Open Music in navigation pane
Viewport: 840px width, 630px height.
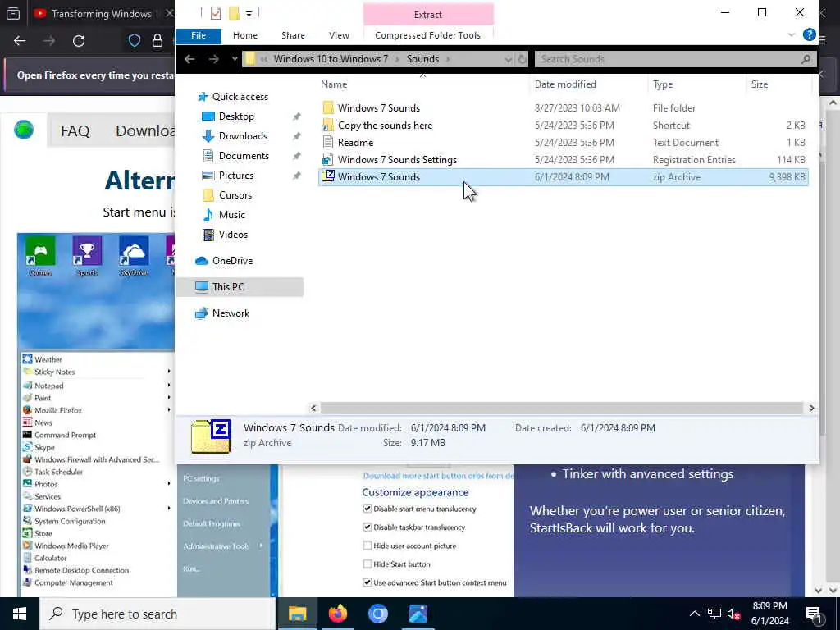231,215
